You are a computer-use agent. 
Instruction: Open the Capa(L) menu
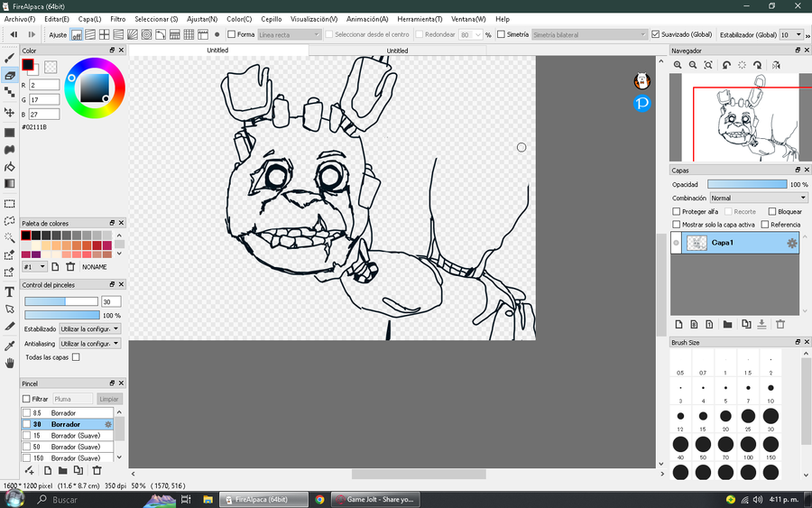click(89, 19)
